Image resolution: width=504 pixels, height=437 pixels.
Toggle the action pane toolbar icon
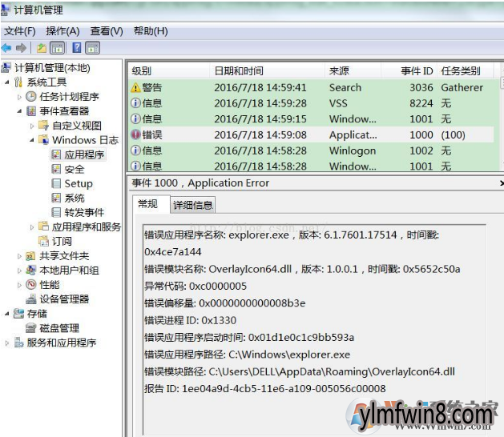click(x=93, y=48)
